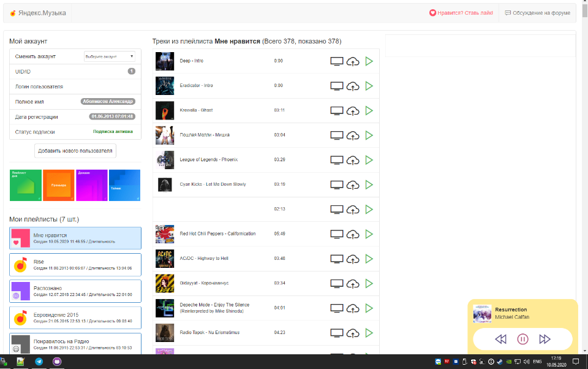Open Telegram from the taskbar

click(39, 362)
